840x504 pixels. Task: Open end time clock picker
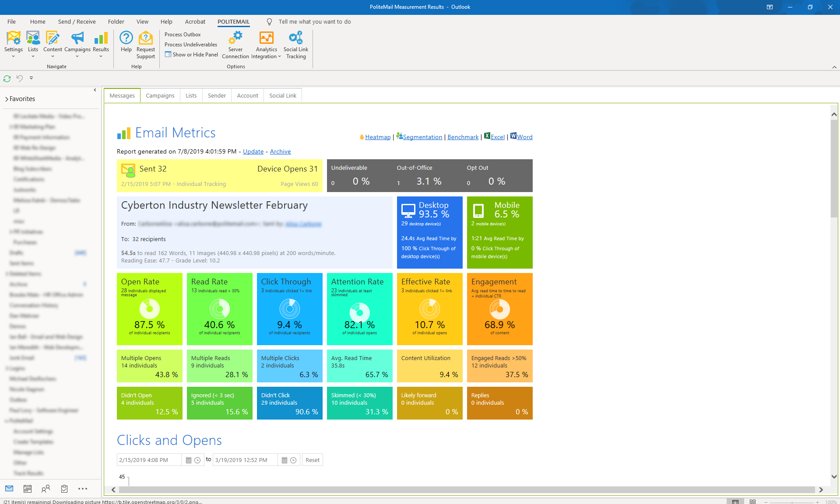[x=293, y=460]
